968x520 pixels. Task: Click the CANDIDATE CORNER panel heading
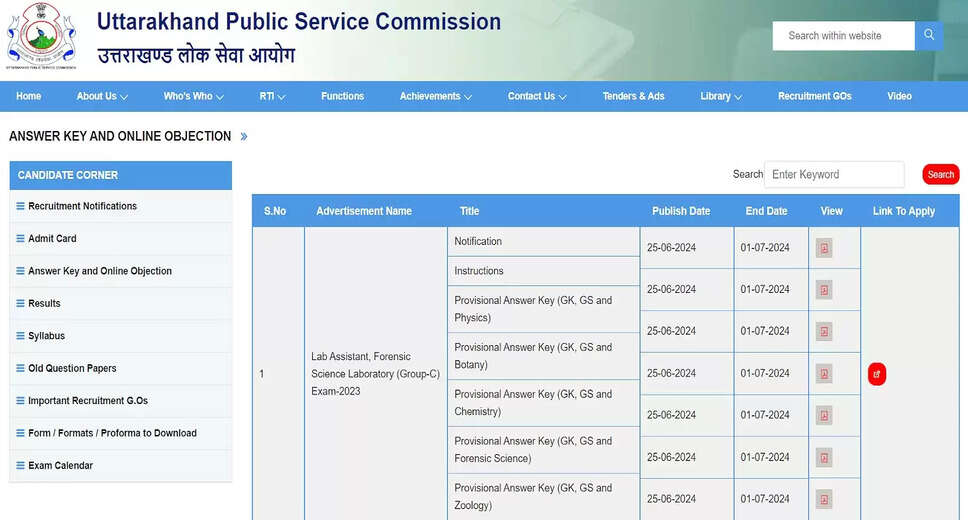pyautogui.click(x=121, y=175)
